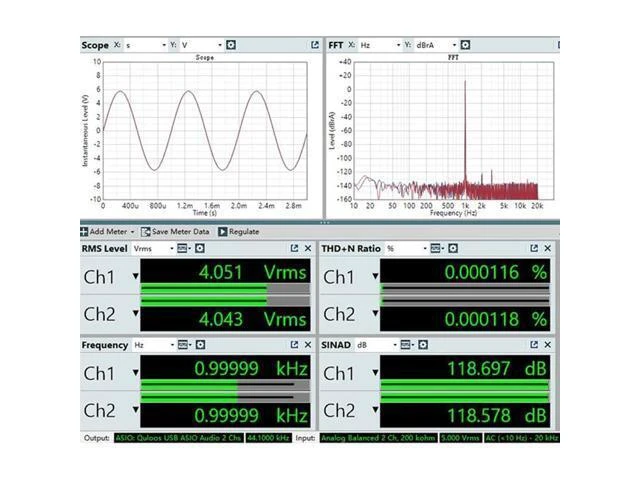
Task: Open Scope X-axis unit dropdown
Action: [x=146, y=45]
